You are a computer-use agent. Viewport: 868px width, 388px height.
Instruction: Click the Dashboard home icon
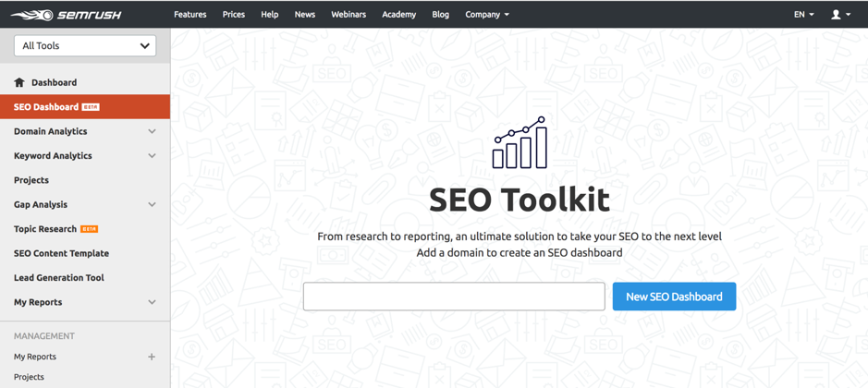(x=19, y=82)
